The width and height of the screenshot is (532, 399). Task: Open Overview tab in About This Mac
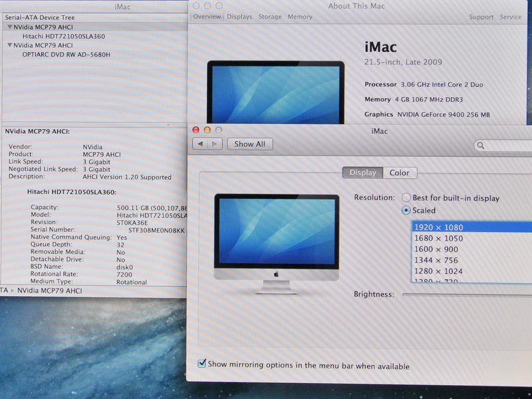pyautogui.click(x=207, y=17)
